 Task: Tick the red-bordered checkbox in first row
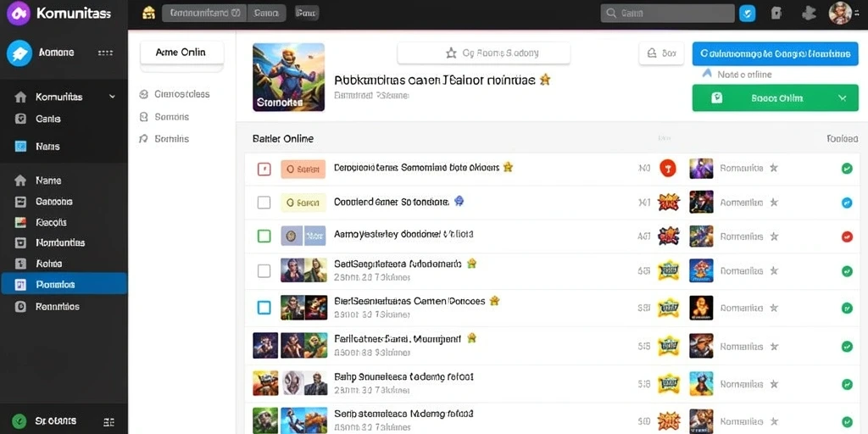click(x=264, y=170)
